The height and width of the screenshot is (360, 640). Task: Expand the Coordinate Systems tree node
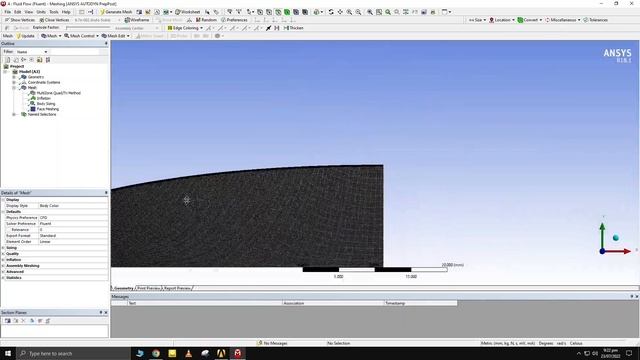coord(14,82)
